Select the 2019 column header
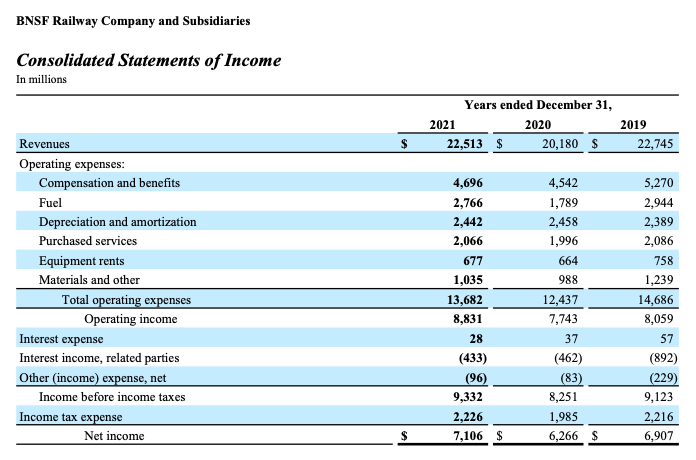The width and height of the screenshot is (696, 460). [633, 125]
